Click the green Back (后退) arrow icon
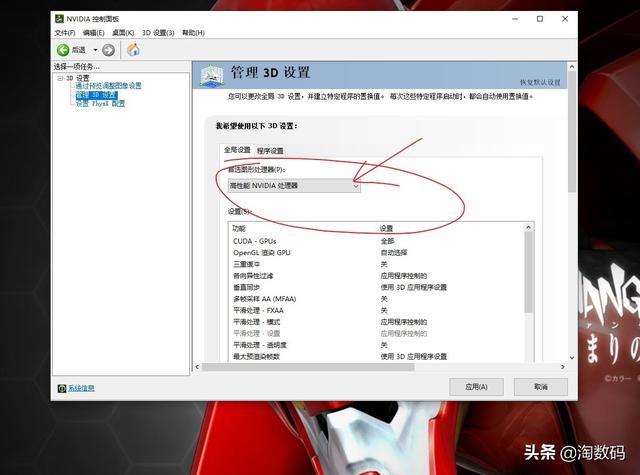 coord(63,50)
